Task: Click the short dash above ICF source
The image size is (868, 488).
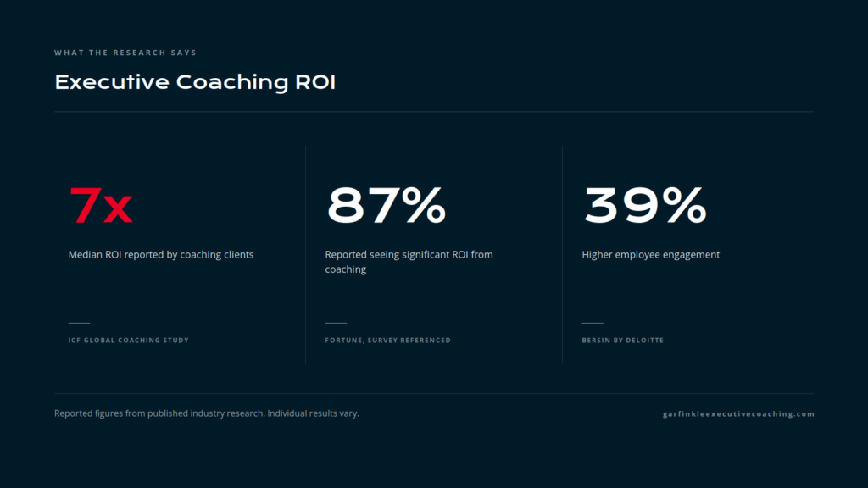Action: click(79, 323)
